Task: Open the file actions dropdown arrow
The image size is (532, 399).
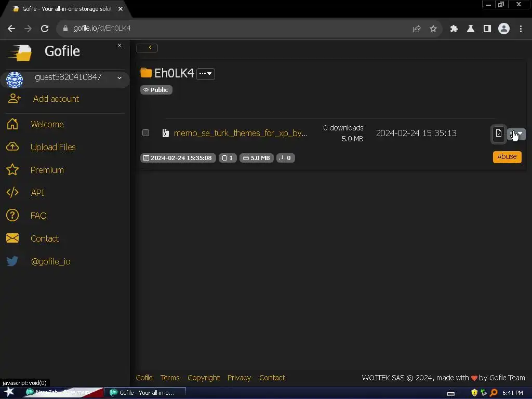Action: point(516,134)
